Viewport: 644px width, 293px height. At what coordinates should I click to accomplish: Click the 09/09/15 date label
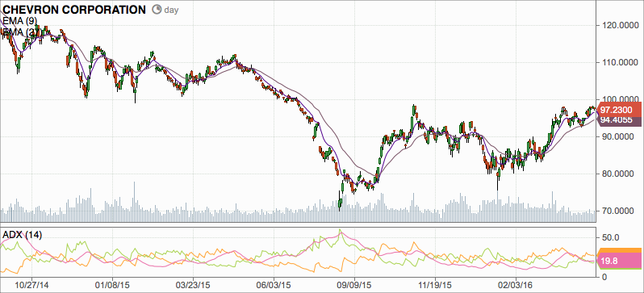click(x=355, y=284)
